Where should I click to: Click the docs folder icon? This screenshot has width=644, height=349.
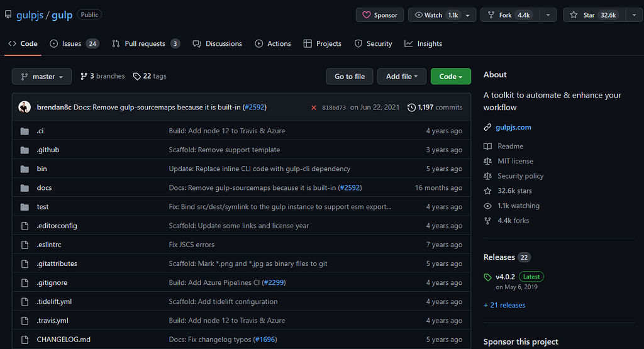(x=25, y=187)
